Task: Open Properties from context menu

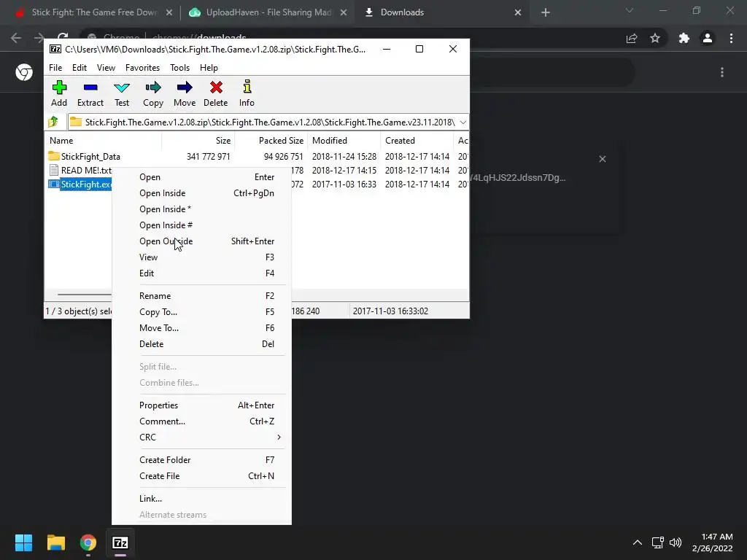Action: [201, 405]
